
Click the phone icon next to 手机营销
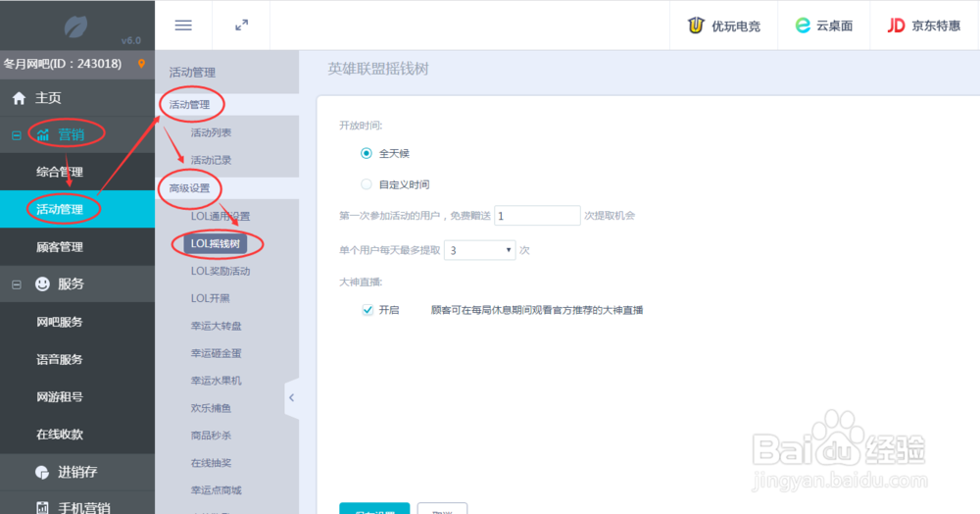pos(42,508)
